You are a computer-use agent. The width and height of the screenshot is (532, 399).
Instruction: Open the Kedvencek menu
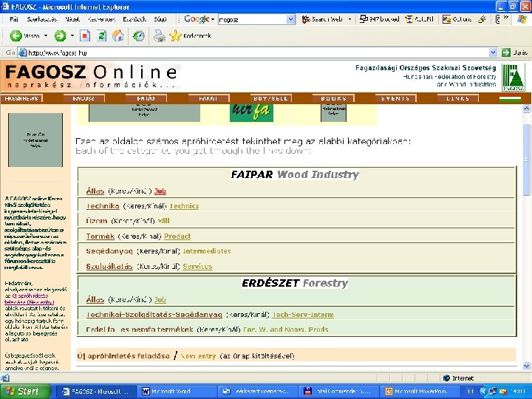[x=101, y=19]
